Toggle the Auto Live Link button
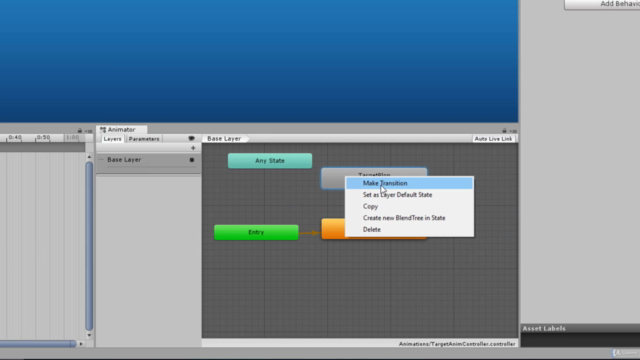This screenshot has height=360, width=640. pyautogui.click(x=493, y=139)
